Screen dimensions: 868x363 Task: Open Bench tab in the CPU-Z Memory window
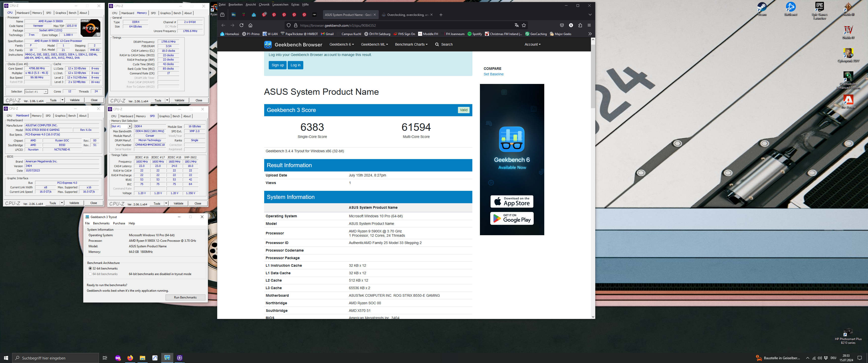[x=177, y=13]
